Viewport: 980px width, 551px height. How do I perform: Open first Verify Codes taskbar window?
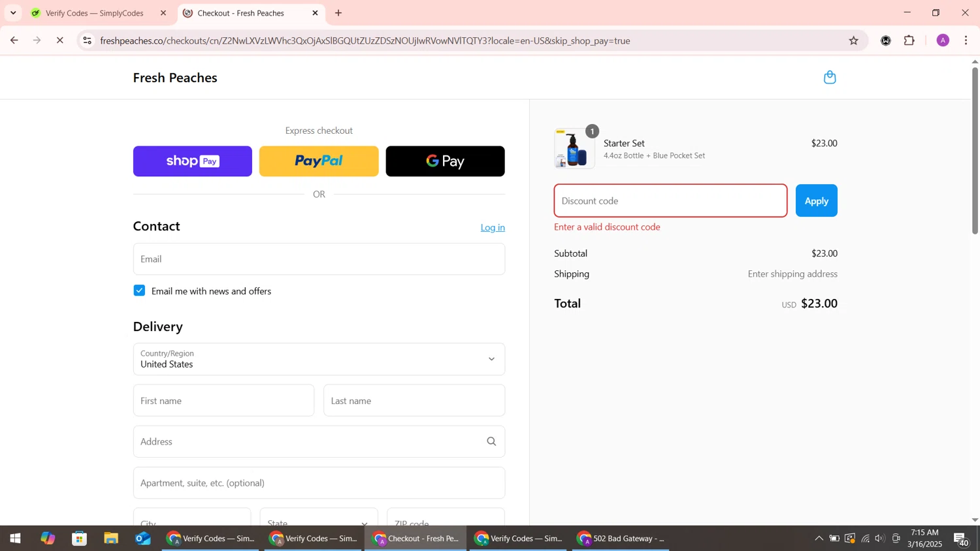[x=210, y=539]
